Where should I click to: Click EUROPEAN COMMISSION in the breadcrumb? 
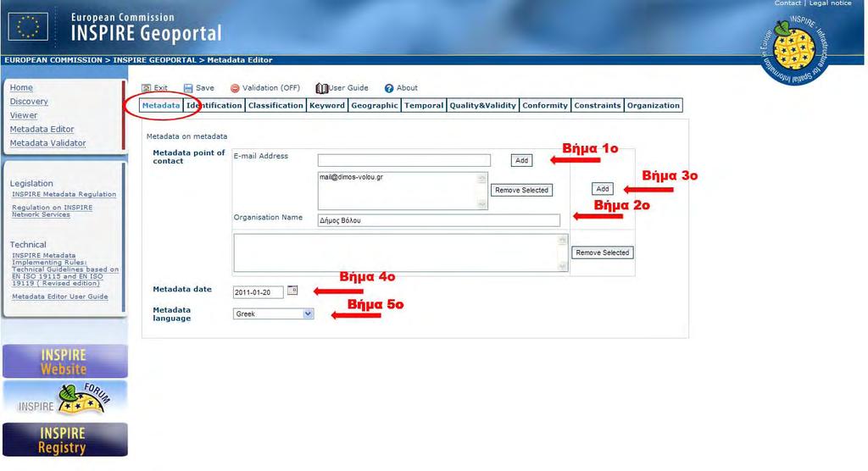click(x=53, y=60)
